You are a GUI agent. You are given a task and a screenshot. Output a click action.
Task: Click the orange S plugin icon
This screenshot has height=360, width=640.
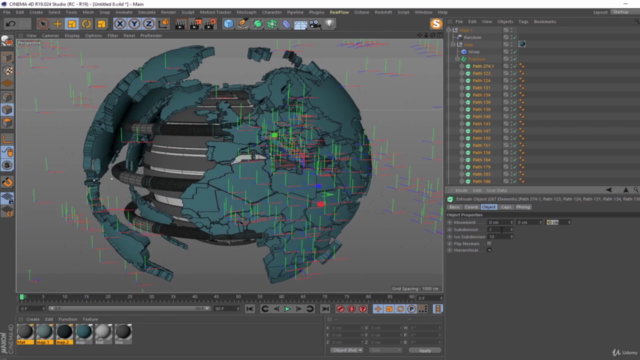(x=436, y=24)
